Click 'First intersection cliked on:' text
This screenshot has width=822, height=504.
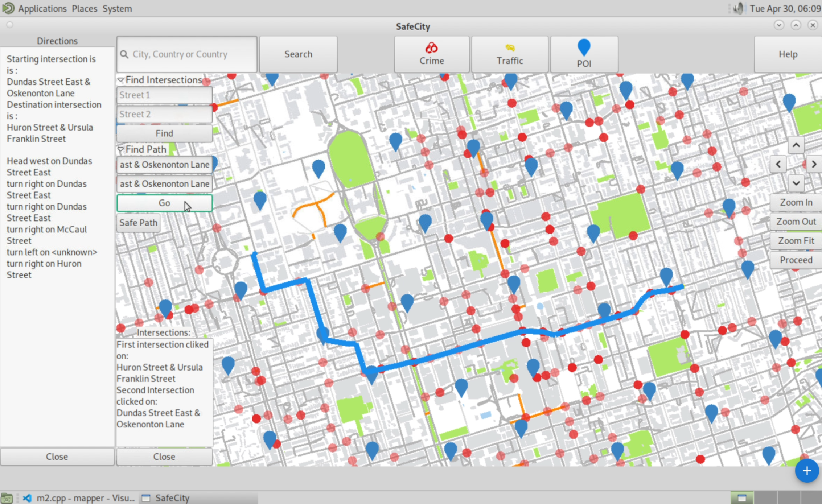[162, 350]
